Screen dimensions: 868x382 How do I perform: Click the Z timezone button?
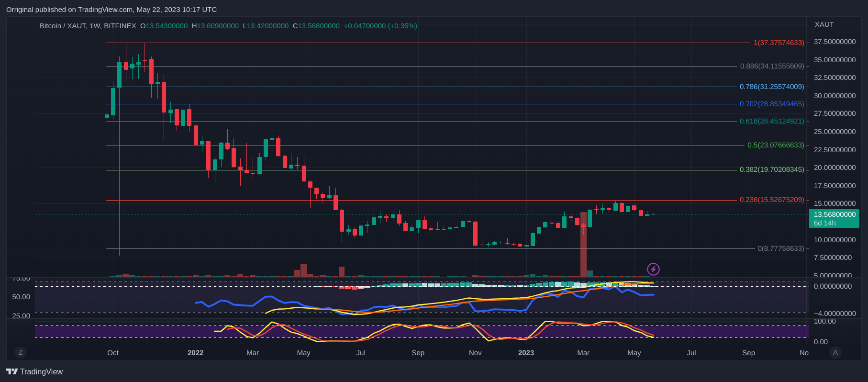[x=21, y=352]
